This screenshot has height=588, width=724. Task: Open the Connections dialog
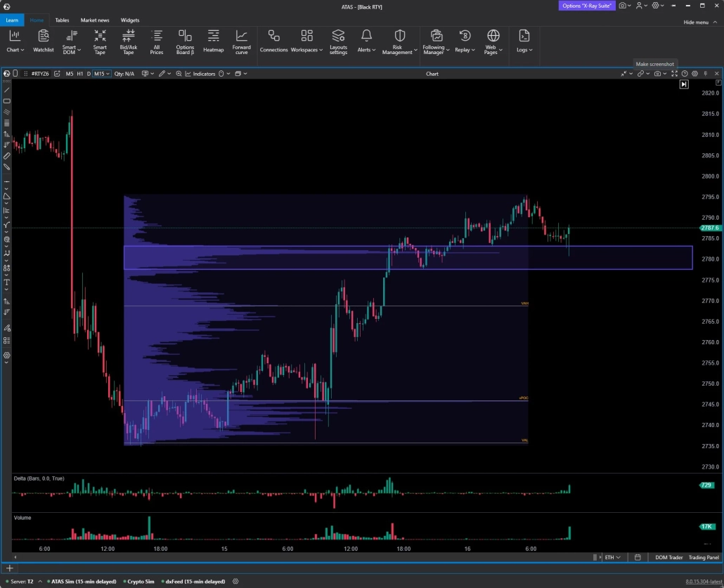coord(273,41)
